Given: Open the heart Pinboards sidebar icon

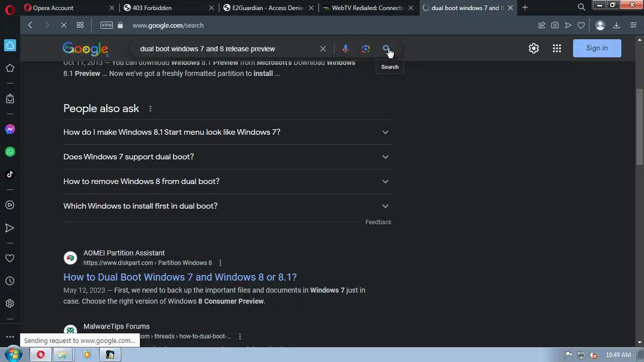Looking at the screenshot, I should 10,258.
